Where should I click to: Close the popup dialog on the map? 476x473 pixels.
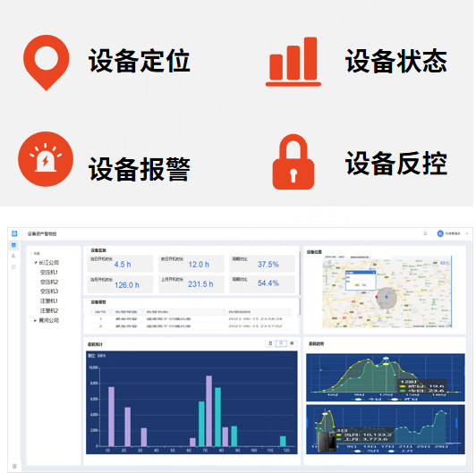tap(374, 273)
